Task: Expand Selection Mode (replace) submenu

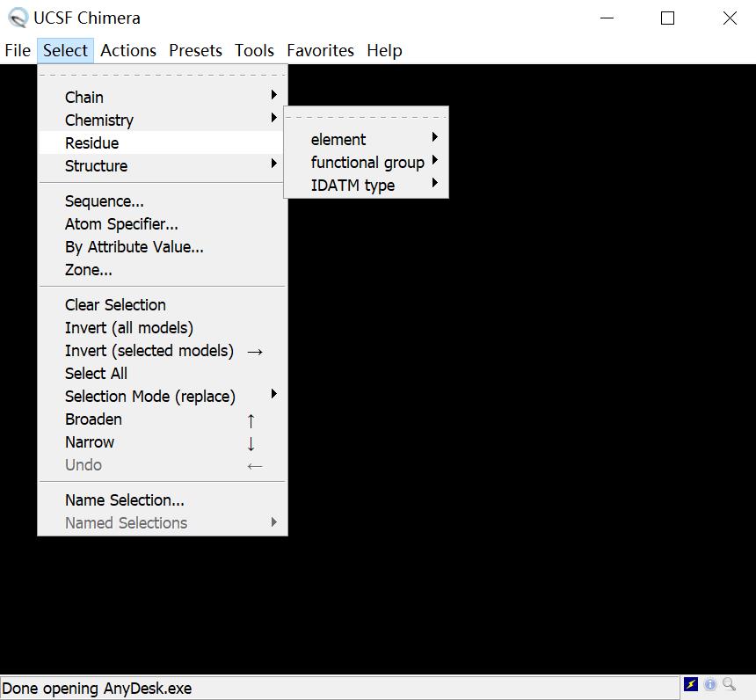Action: [163, 396]
